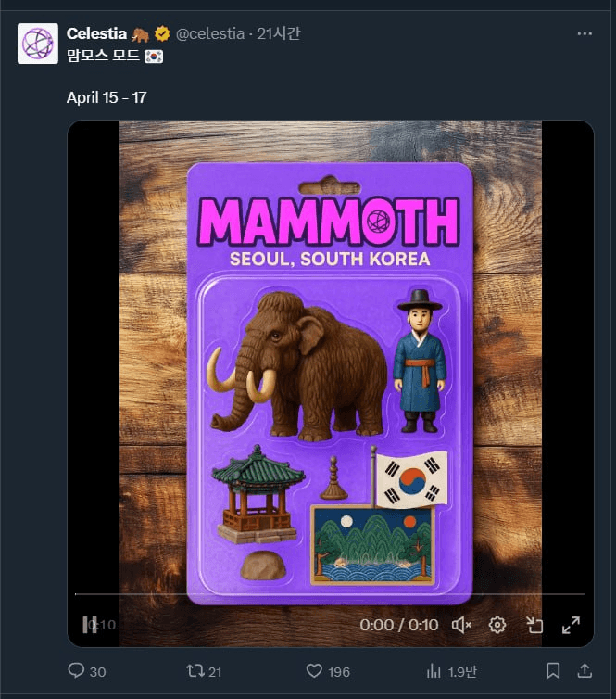Unmute the video sound
Viewport: 616px width, 699px height.
click(x=461, y=625)
